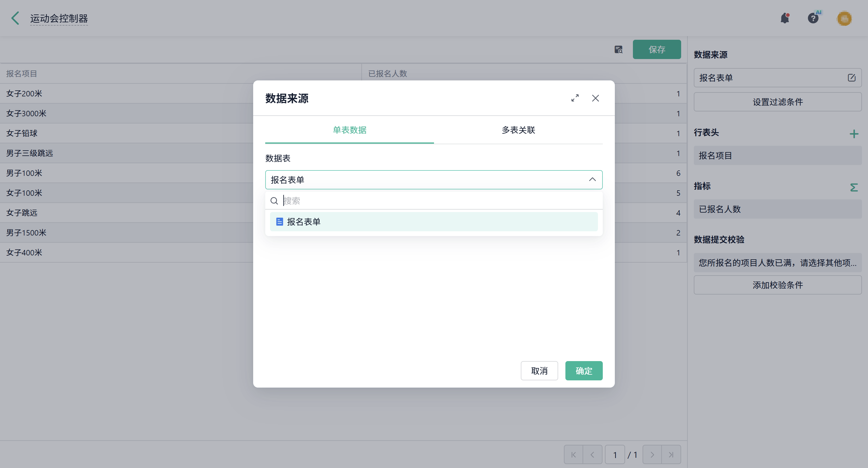Click the 搜索 input field
868x468 pixels.
438,201
